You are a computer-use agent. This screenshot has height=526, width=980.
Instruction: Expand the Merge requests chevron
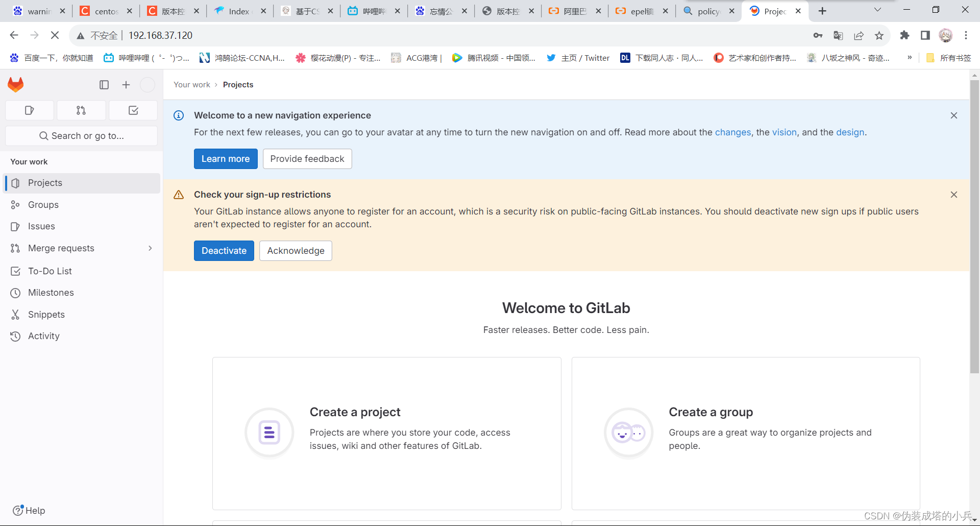click(x=150, y=248)
